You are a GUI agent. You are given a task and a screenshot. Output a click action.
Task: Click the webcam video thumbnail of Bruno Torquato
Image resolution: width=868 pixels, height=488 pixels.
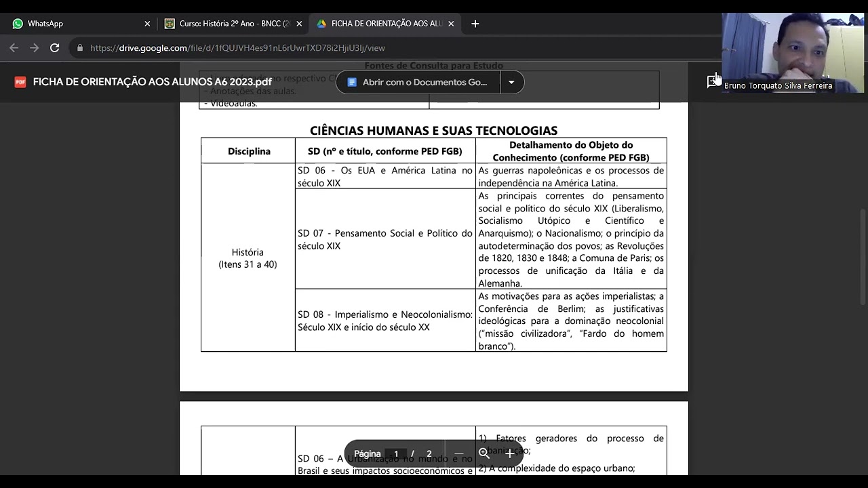pyautogui.click(x=793, y=53)
